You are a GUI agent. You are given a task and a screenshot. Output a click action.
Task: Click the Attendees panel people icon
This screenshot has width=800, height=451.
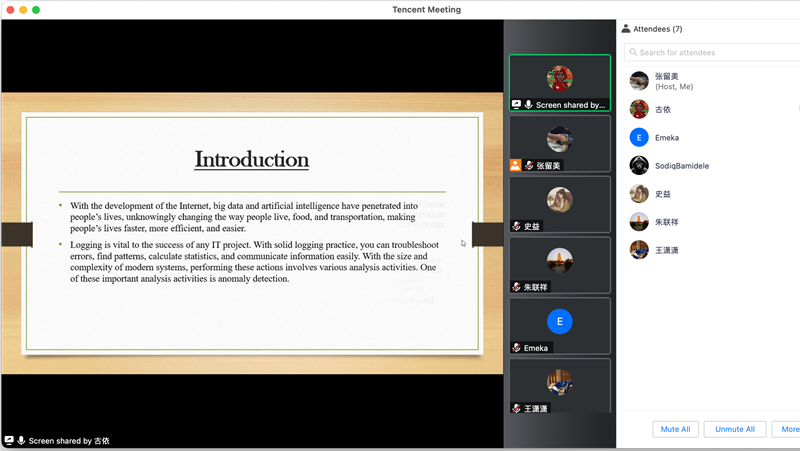(626, 29)
